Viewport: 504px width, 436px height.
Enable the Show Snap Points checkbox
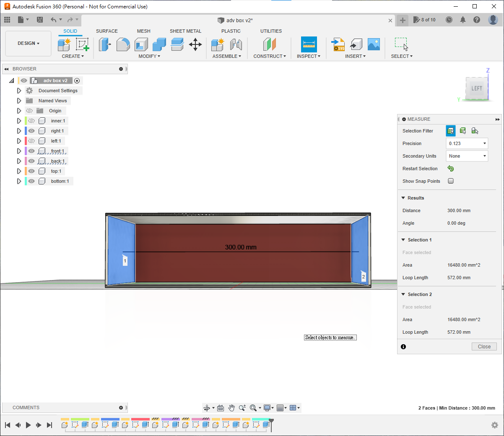pos(451,181)
